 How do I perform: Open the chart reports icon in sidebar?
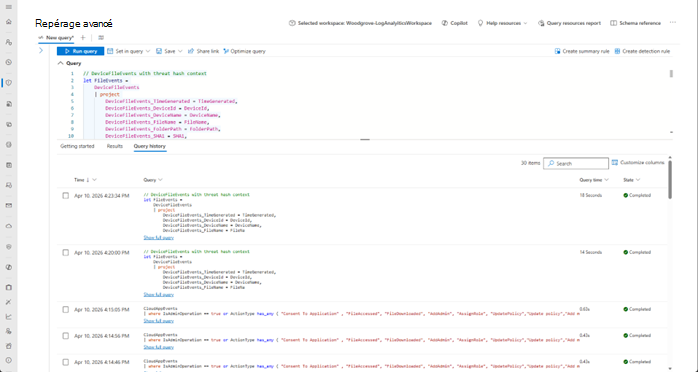[8, 317]
